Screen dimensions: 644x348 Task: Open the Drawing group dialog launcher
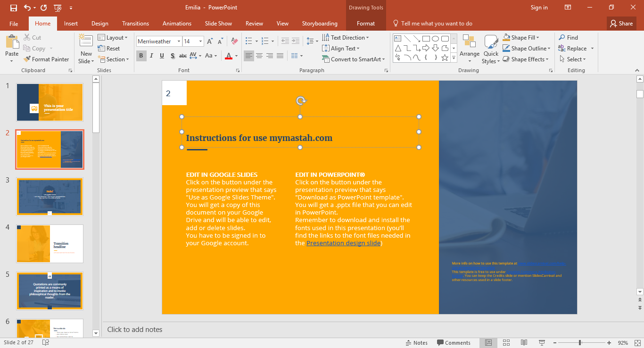click(551, 71)
